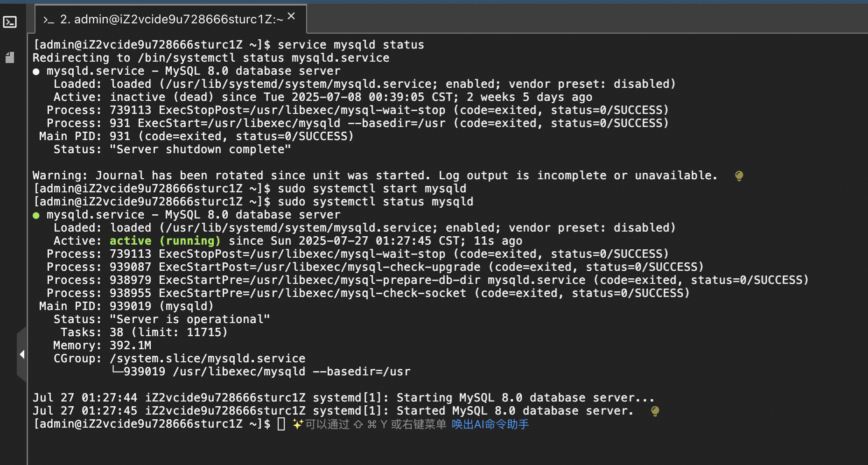This screenshot has height=465, width=868.
Task: Click the lightbulb beside Started MySQL log line
Action: (x=655, y=411)
